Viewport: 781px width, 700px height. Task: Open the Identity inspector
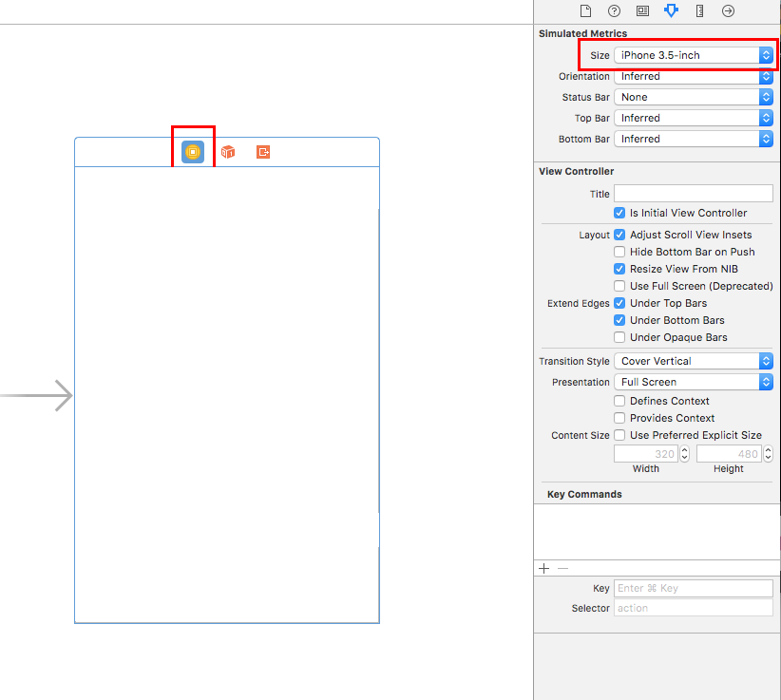pyautogui.click(x=642, y=11)
